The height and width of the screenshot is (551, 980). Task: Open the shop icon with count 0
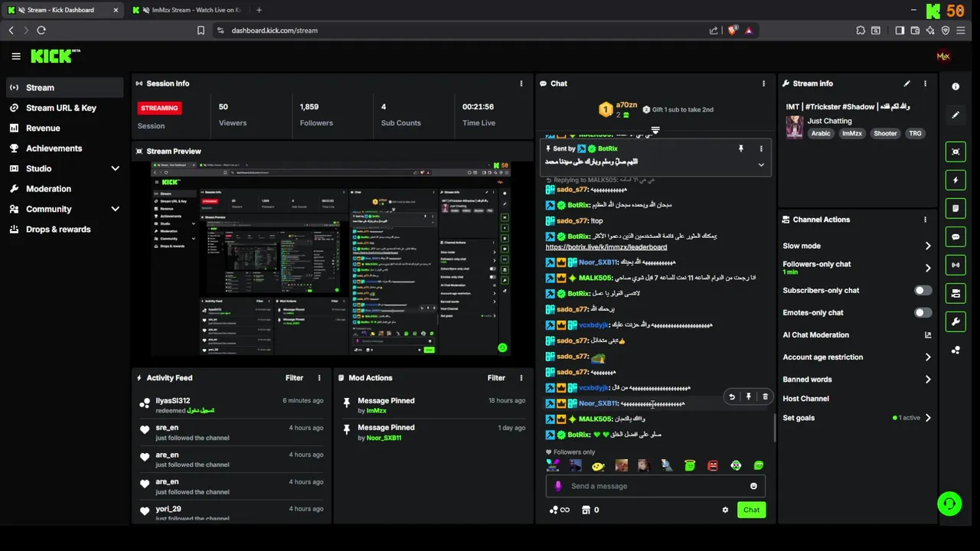pyautogui.click(x=590, y=510)
